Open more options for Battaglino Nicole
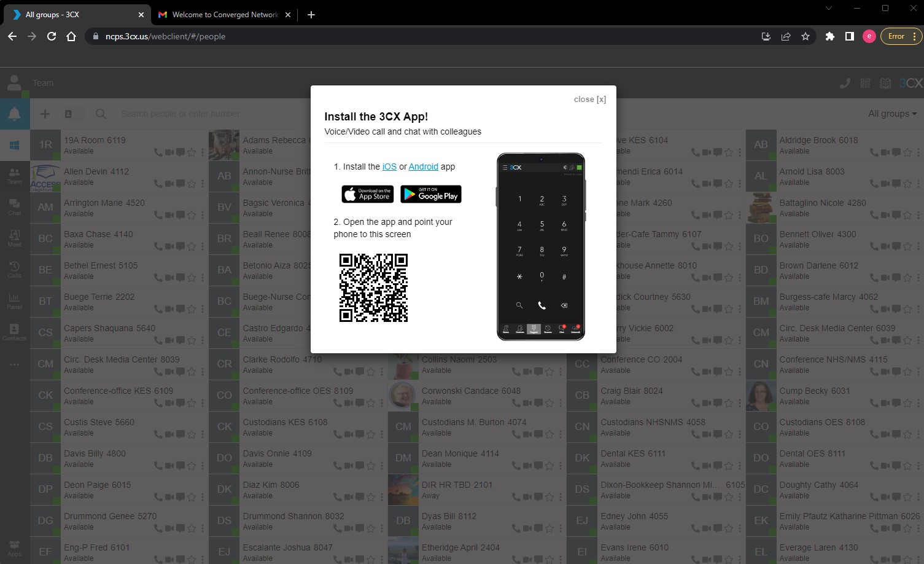This screenshot has height=564, width=924. 918,215
